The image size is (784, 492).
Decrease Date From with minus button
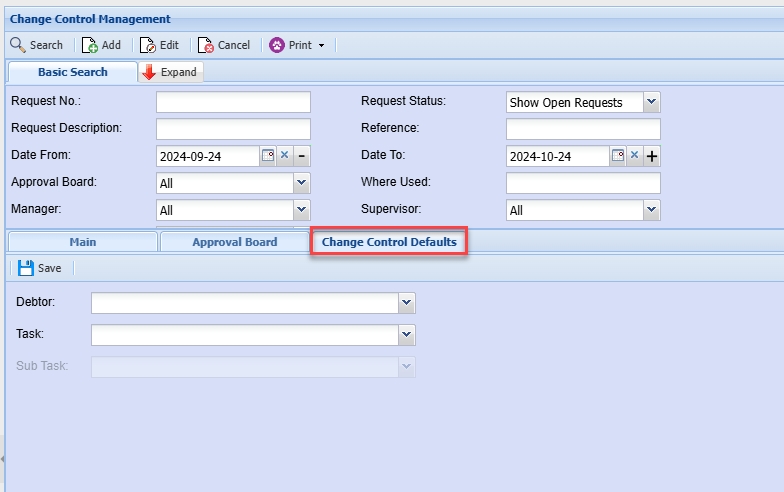coord(302,156)
